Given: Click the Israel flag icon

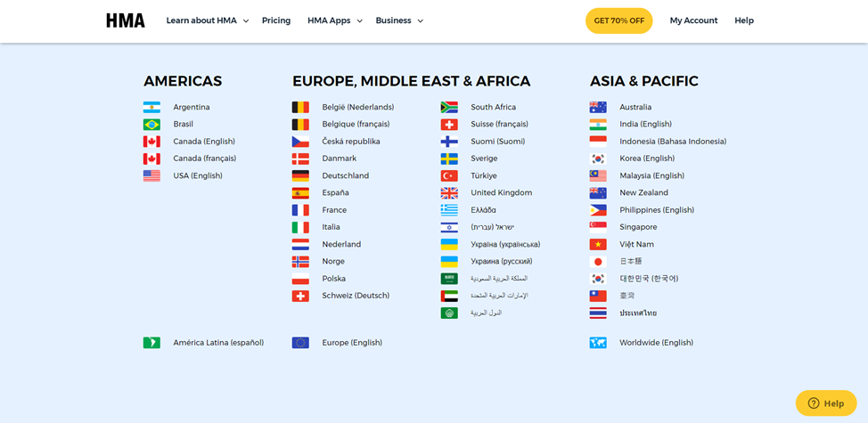Looking at the screenshot, I should coord(449,227).
